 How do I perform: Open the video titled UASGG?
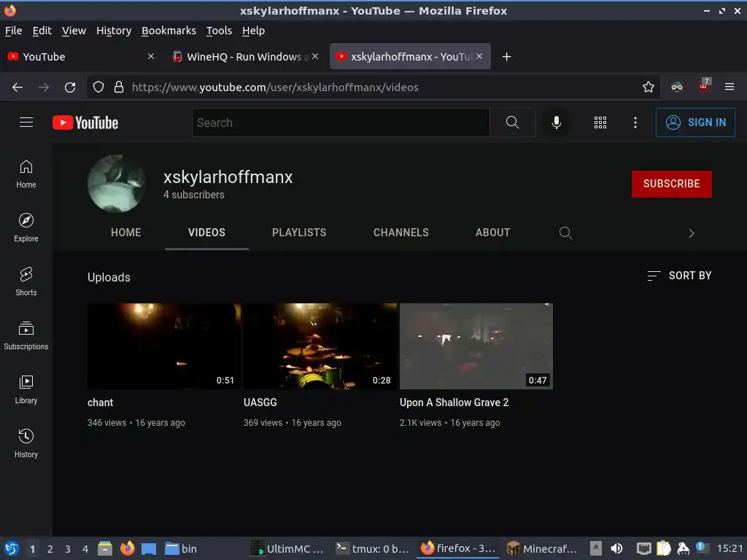[260, 402]
